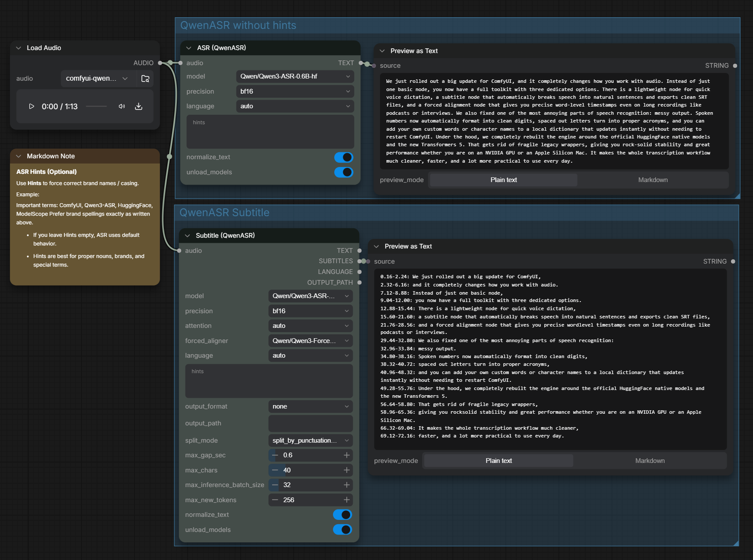Select Plain text in upper preview_mode
This screenshot has height=560, width=753.
pyautogui.click(x=503, y=180)
